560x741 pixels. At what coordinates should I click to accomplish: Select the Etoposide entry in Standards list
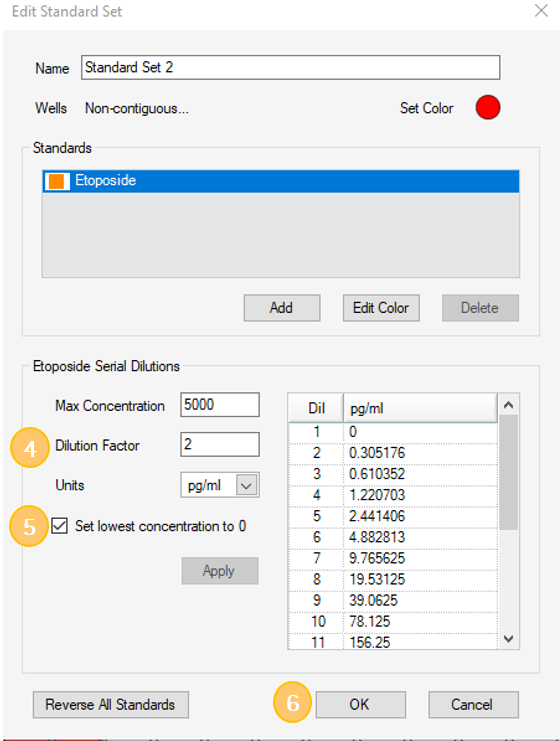[x=281, y=181]
